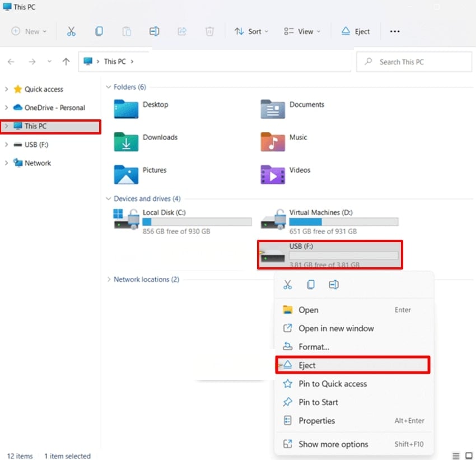Expand the OneDrive - Personal tree node

click(x=6, y=108)
